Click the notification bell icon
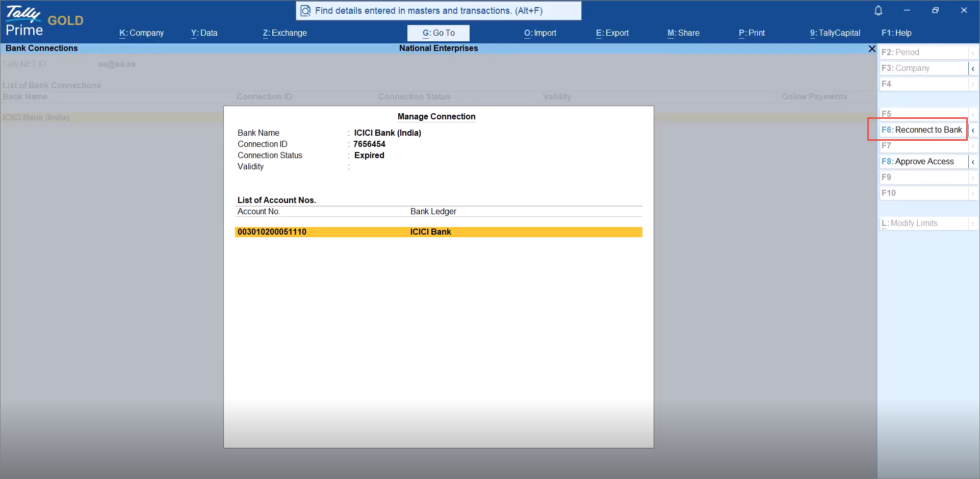The height and width of the screenshot is (479, 980). point(878,10)
